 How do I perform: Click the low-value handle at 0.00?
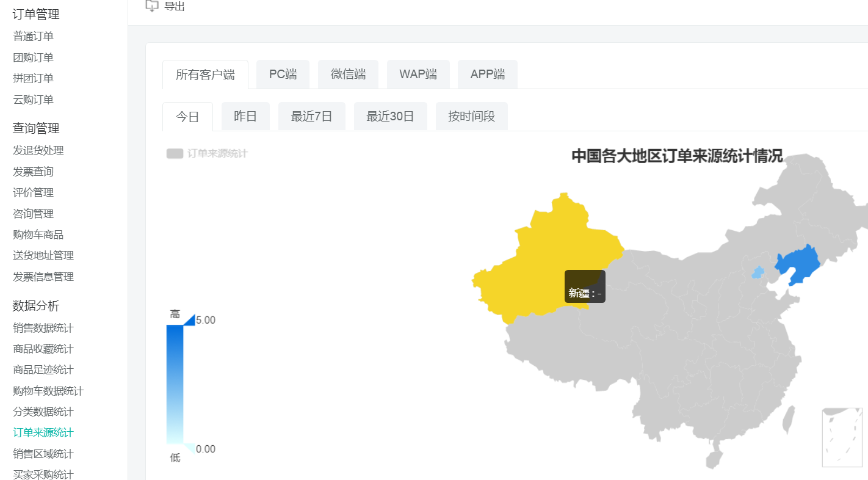tap(189, 448)
